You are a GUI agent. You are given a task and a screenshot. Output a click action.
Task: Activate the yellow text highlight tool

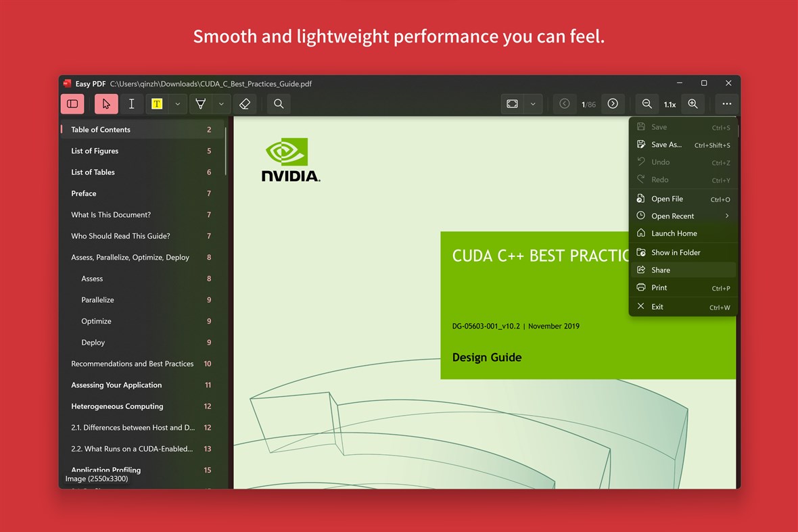157,103
